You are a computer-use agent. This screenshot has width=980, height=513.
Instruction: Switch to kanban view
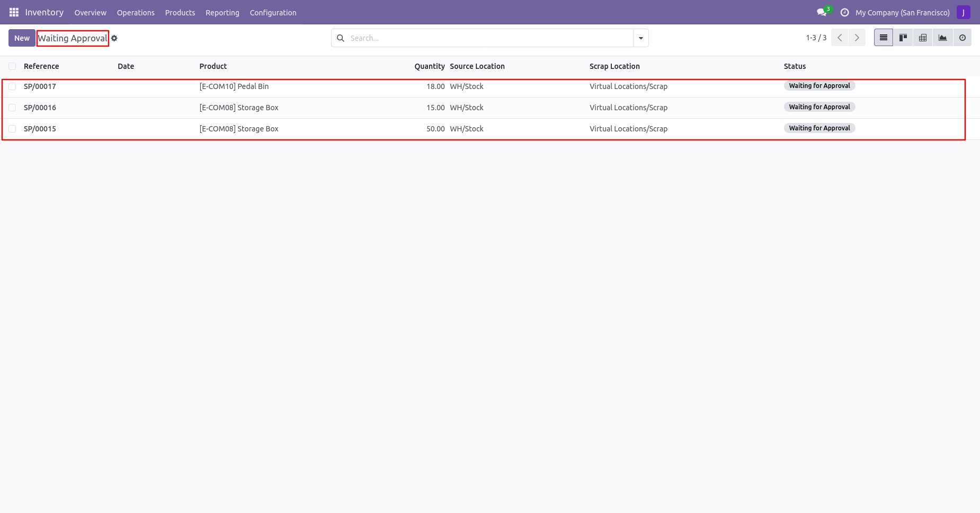pos(903,38)
